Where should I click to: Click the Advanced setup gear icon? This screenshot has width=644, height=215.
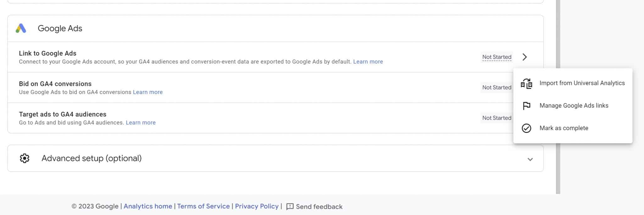pyautogui.click(x=25, y=158)
